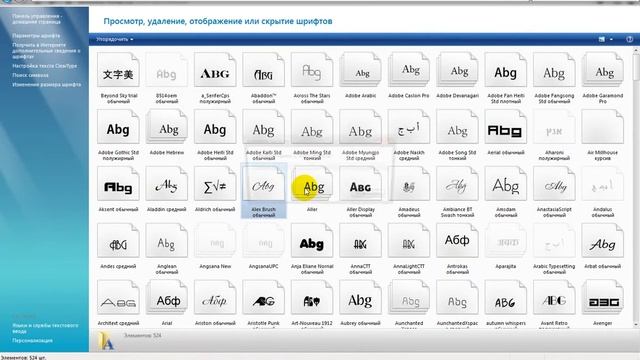
Task: Select the Adobe Song Std font icon
Action: tap(457, 127)
